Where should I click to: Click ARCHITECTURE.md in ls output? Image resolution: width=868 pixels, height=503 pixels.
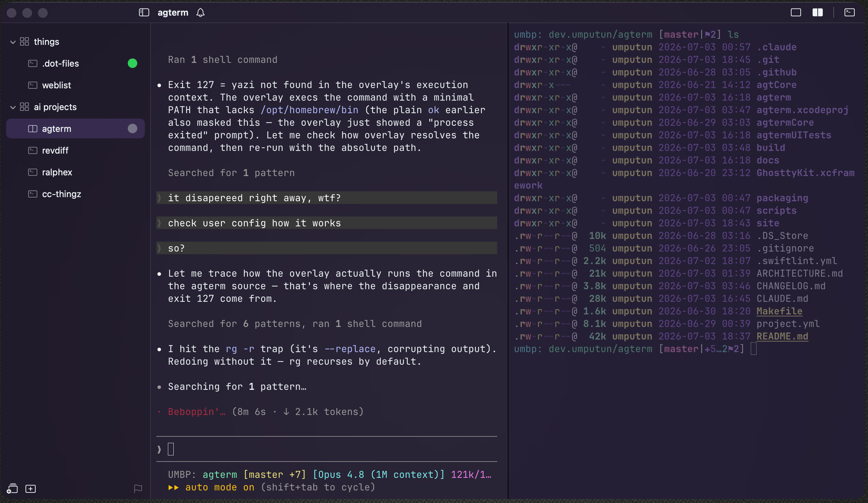pos(799,273)
